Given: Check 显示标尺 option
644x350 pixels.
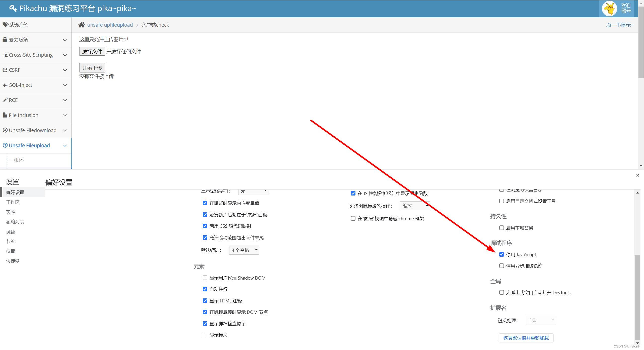Looking at the screenshot, I should point(205,335).
